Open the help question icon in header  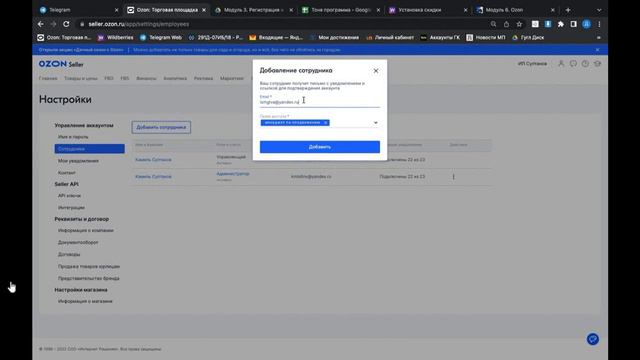585,64
